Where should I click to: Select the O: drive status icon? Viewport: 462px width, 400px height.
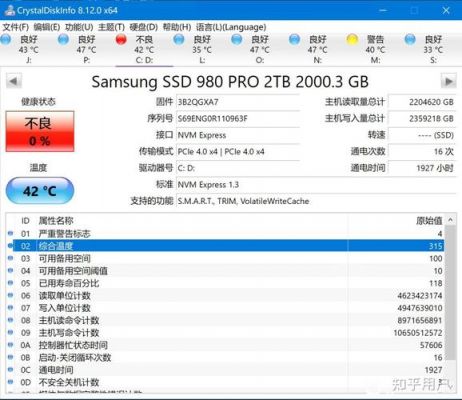pos(237,39)
